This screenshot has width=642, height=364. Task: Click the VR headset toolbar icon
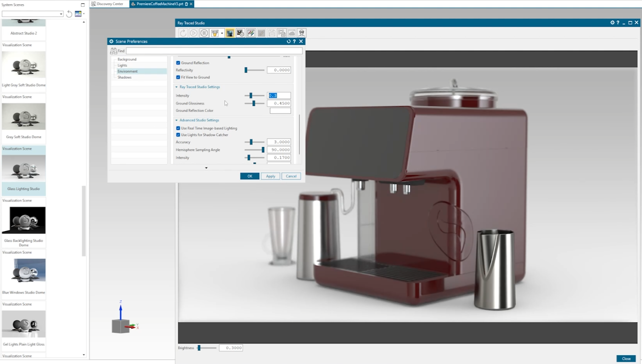point(302,33)
